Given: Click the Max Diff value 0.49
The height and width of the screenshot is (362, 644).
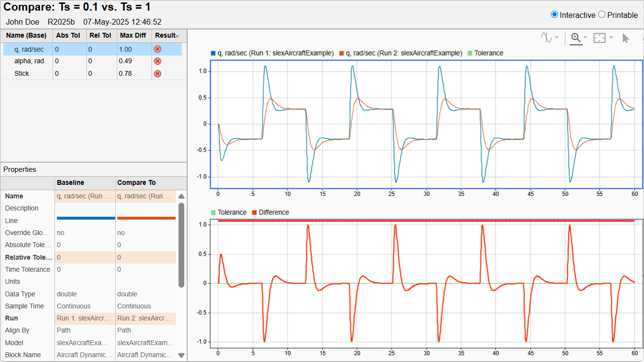Looking at the screenshot, I should coord(125,61).
